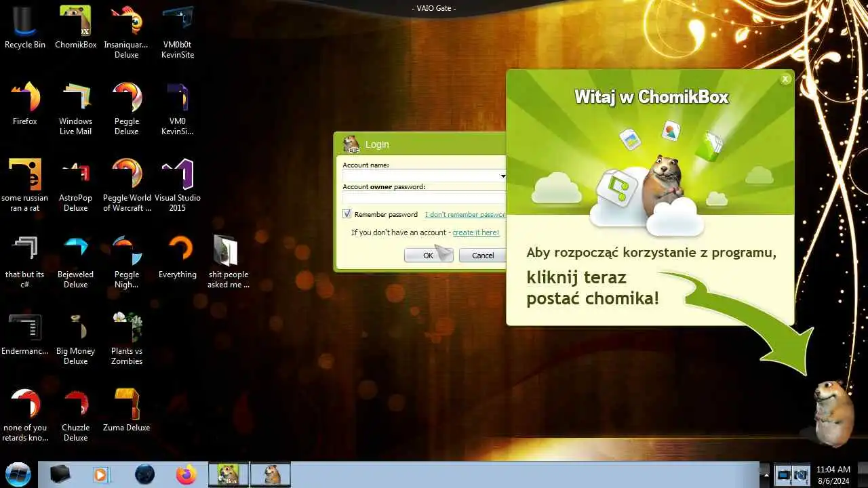Image resolution: width=868 pixels, height=488 pixels.
Task: Click the Login dialog title bar
Action: pyautogui.click(x=420, y=144)
